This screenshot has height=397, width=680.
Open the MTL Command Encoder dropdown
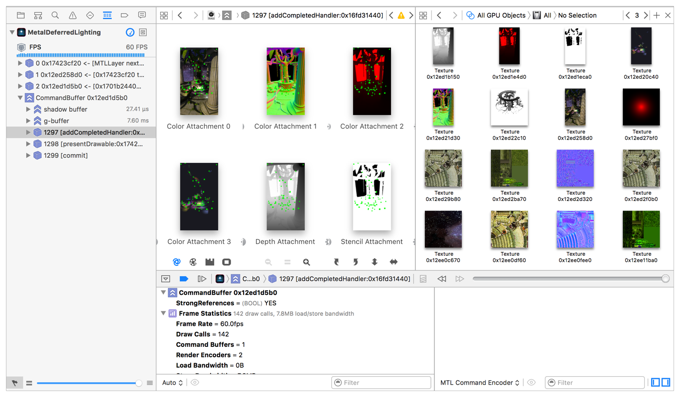pyautogui.click(x=480, y=382)
